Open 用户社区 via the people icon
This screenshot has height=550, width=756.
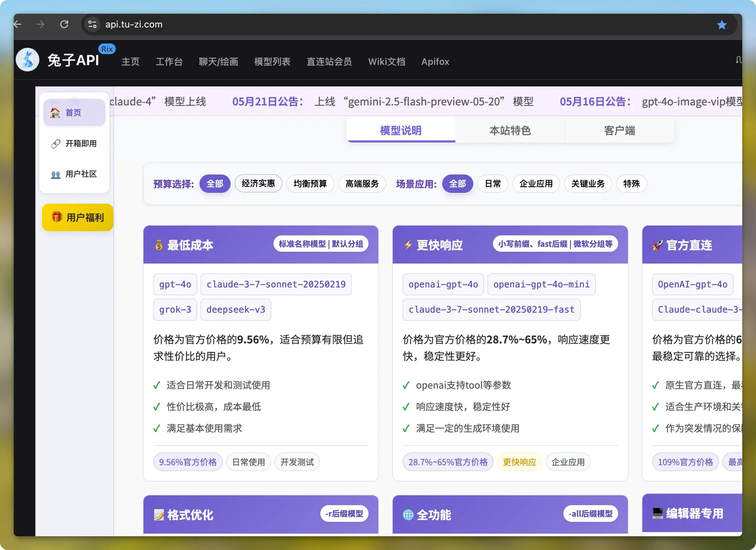pyautogui.click(x=56, y=174)
